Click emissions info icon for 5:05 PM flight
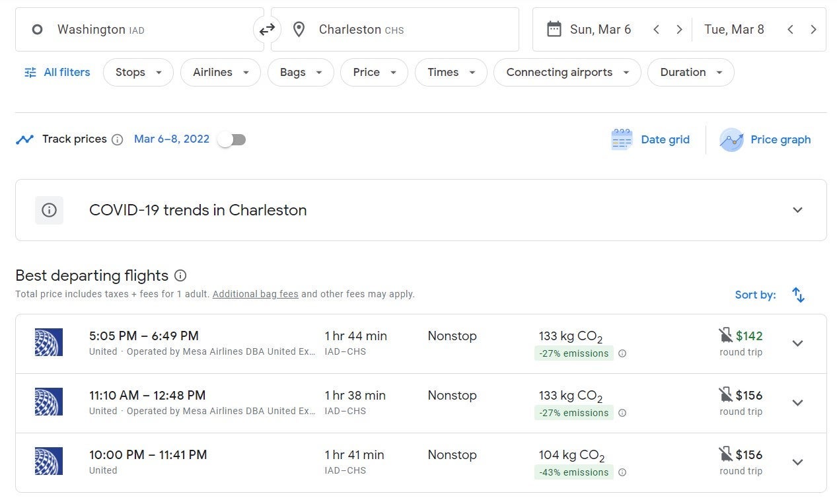 tap(622, 353)
